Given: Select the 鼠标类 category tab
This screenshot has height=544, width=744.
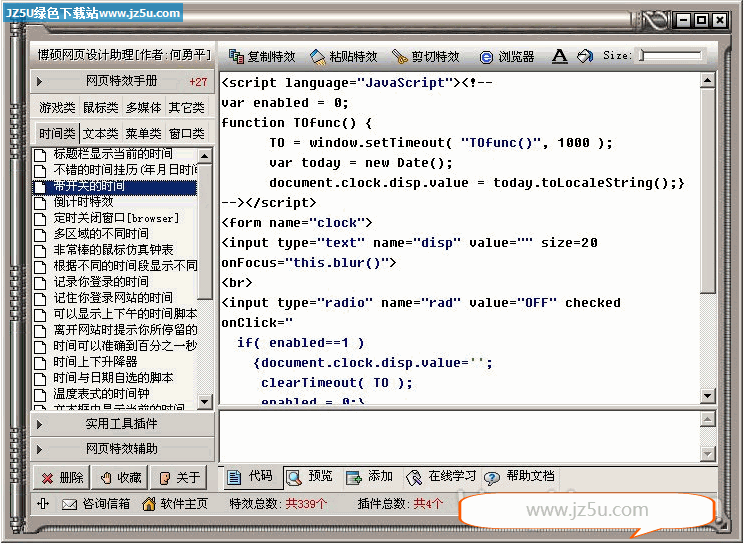Looking at the screenshot, I should pyautogui.click(x=100, y=108).
